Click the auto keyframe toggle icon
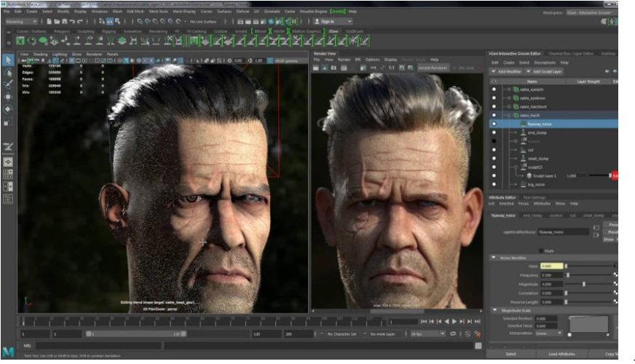 pos(468,334)
